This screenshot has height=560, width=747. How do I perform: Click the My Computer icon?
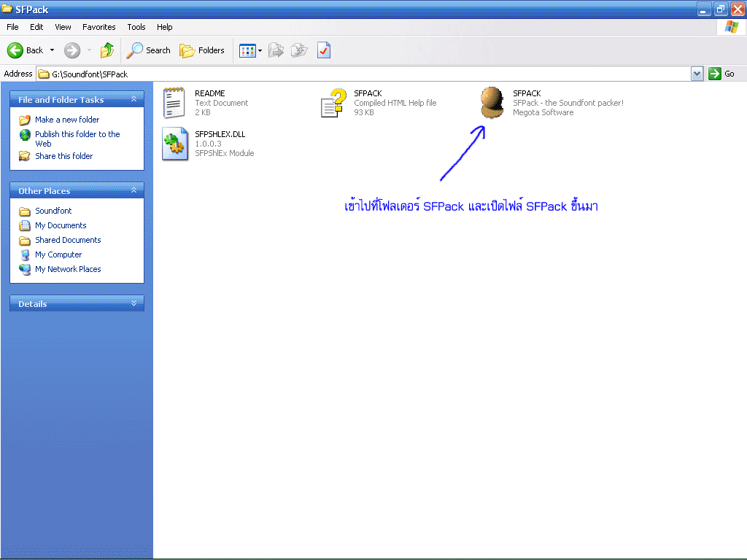25,255
